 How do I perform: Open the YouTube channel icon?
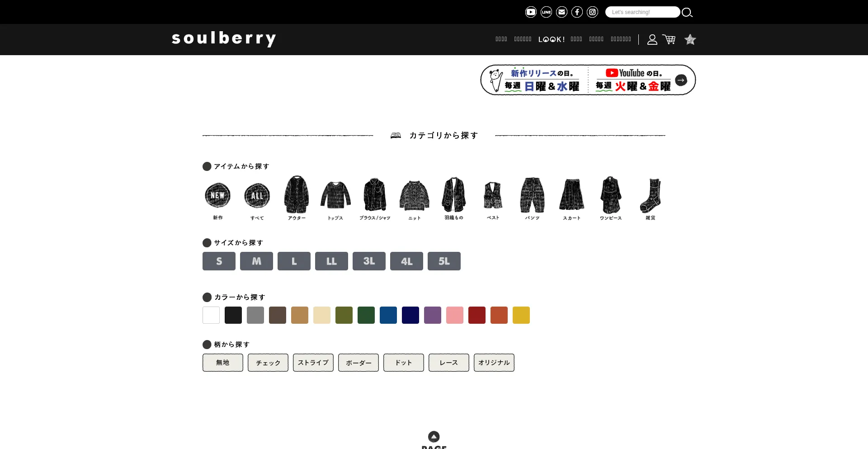531,12
